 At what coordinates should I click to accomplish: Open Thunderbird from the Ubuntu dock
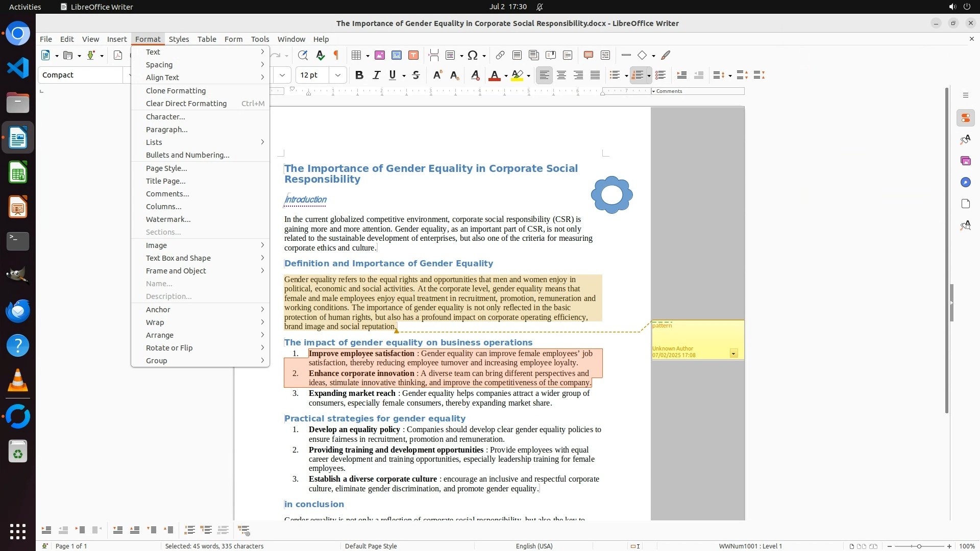click(18, 311)
